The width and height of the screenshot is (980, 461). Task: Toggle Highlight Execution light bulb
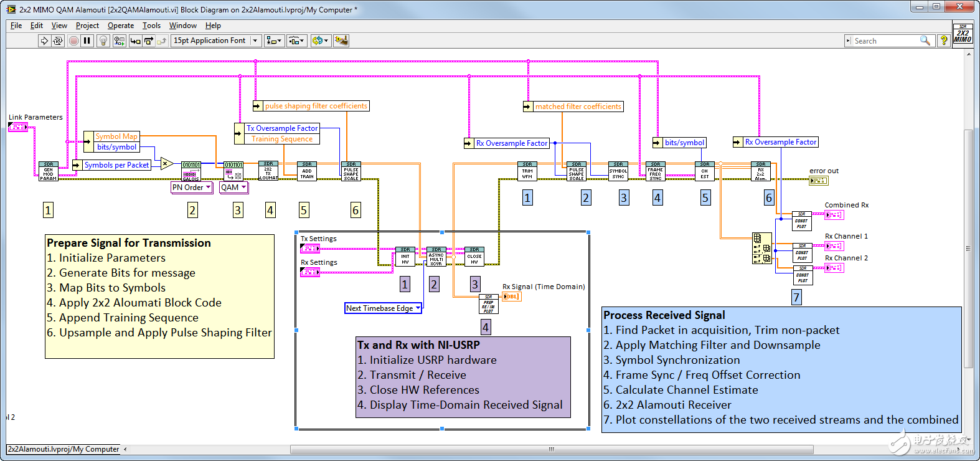pyautogui.click(x=103, y=40)
